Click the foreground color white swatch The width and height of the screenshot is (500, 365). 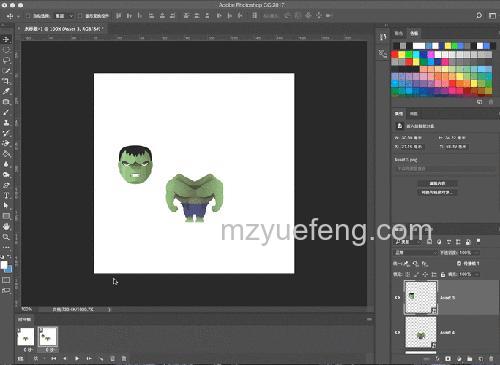click(x=4, y=265)
